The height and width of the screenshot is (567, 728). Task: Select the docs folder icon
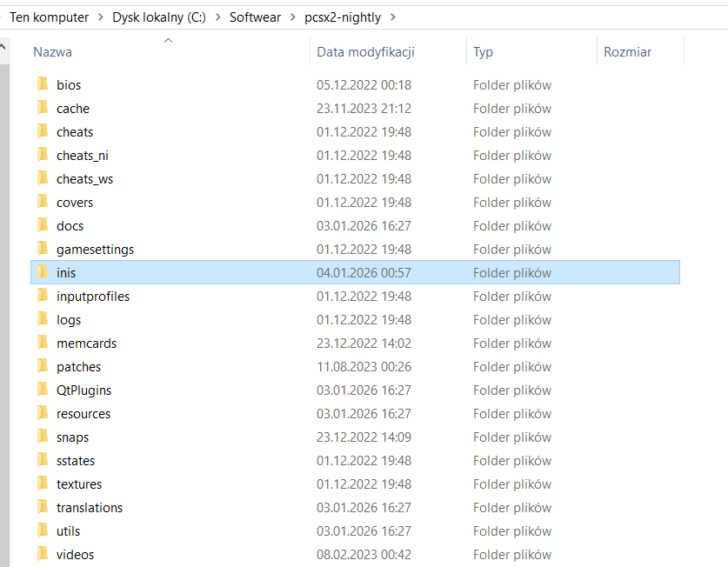(43, 225)
